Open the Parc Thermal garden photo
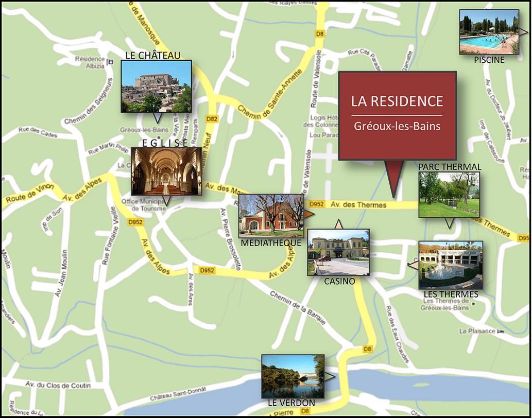The width and height of the screenshot is (532, 418). tap(449, 195)
